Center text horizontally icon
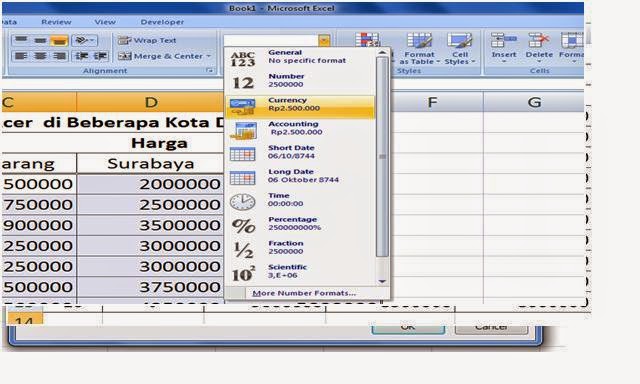 [40, 56]
